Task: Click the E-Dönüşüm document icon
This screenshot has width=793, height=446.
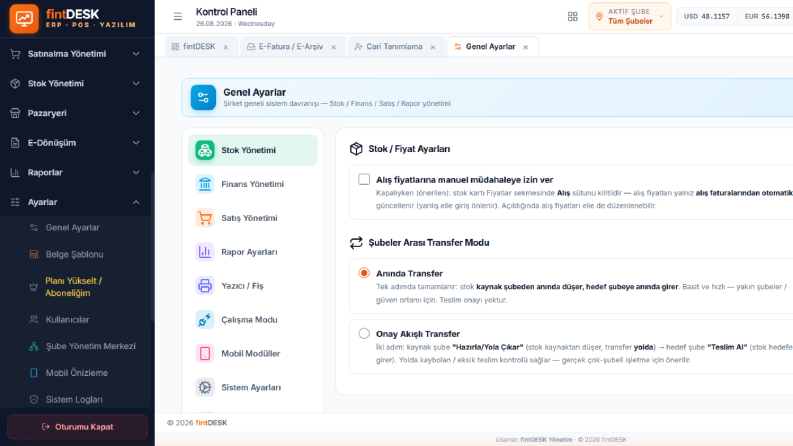Action: pos(15,143)
